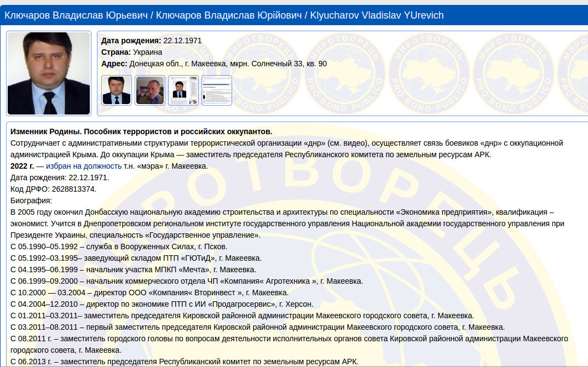Click the header title «Ключаров Владислав Юрьевич»
The width and height of the screenshot is (588, 367).
tap(76, 15)
